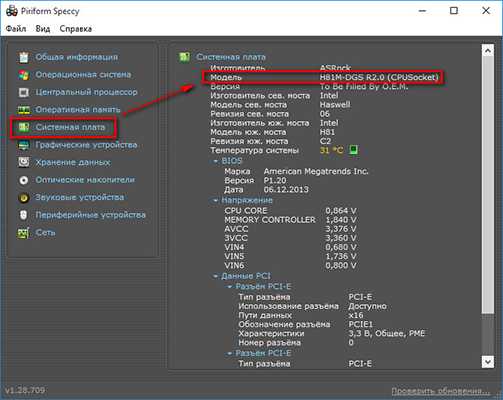The height and width of the screenshot is (400, 503).
Task: Click the AVCC voltage row
Action: [290, 229]
